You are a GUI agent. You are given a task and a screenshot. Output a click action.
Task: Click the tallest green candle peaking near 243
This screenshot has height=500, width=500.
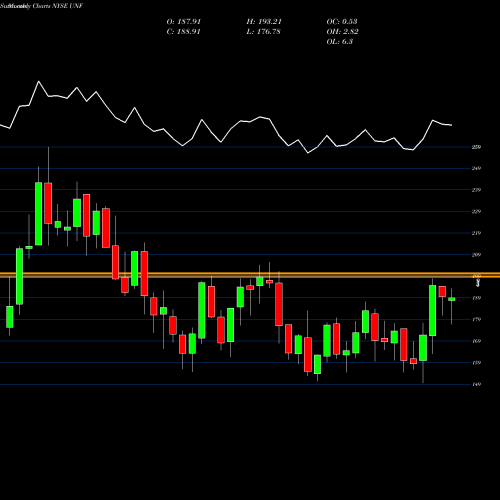[x=39, y=214]
